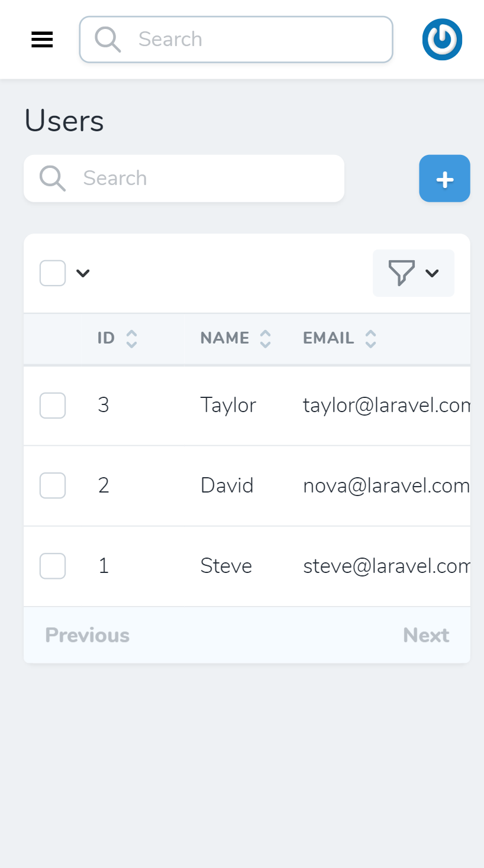Screen dimensions: 484x868
Task: Check the row checkbox for David
Action: pyautogui.click(x=52, y=485)
